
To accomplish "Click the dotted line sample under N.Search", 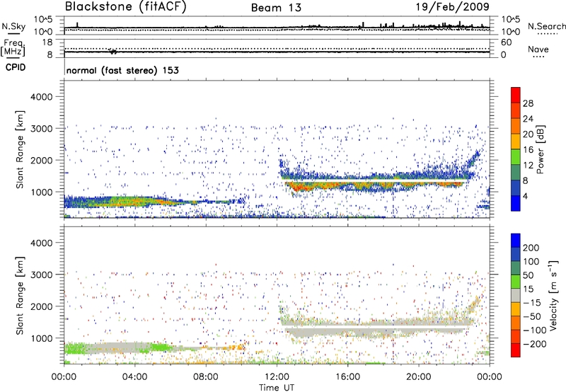I will [548, 34].
